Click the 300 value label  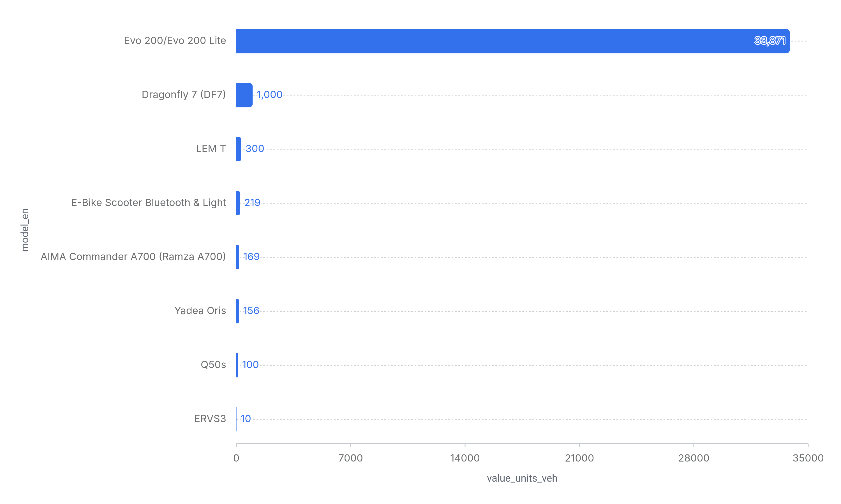click(255, 149)
